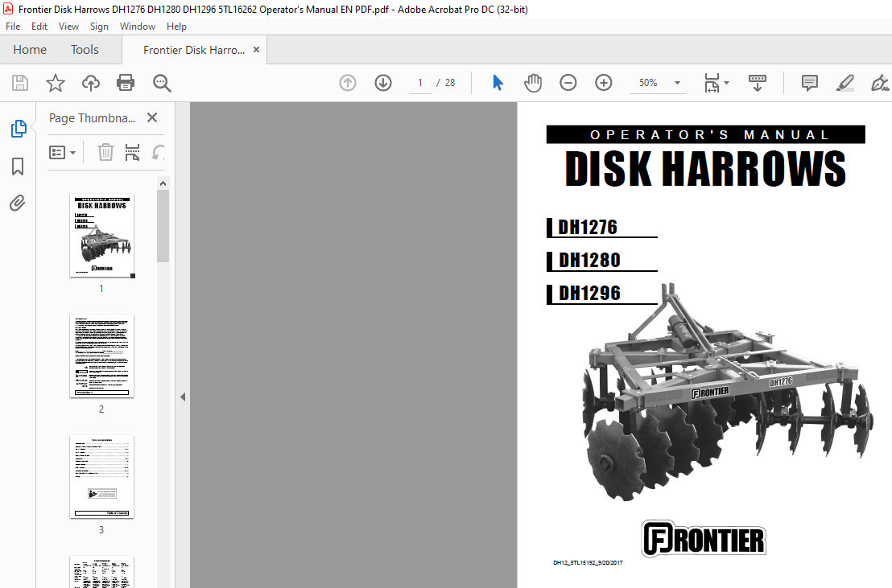Image resolution: width=892 pixels, height=588 pixels.
Task: Save the file with the floppy disk icon
Action: tap(20, 83)
